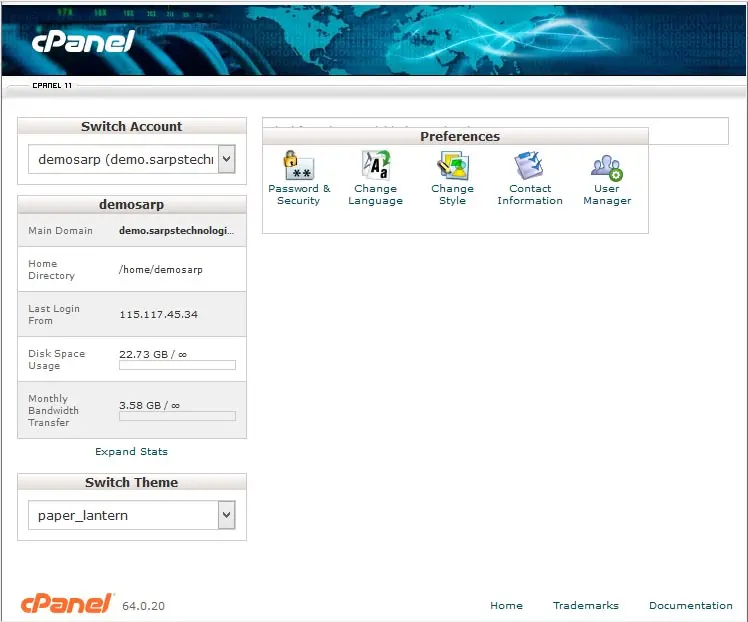The height and width of the screenshot is (622, 748).
Task: Click the /home/demosarp home directory value
Action: point(161,270)
